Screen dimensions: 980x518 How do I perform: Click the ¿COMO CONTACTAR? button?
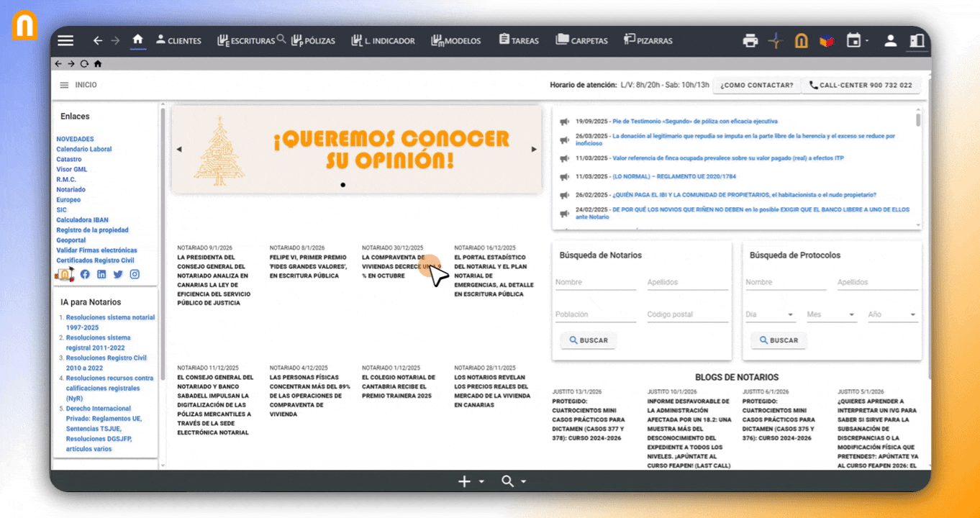tap(756, 85)
